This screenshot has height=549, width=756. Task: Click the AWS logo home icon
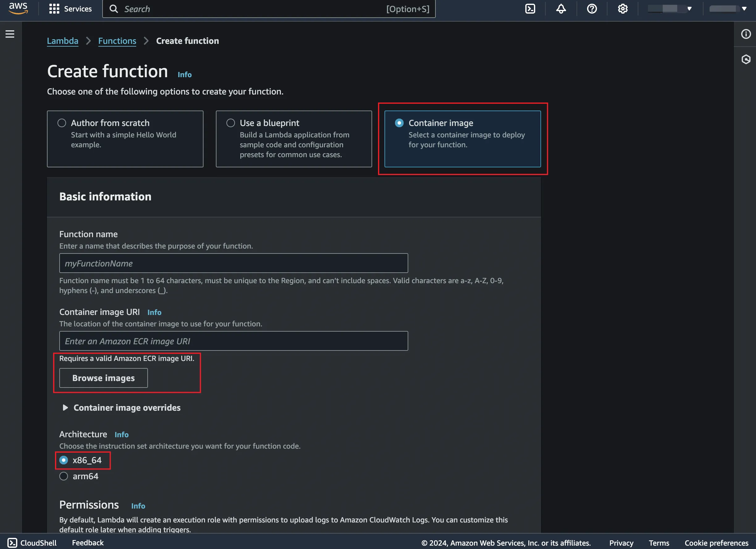pyautogui.click(x=18, y=8)
